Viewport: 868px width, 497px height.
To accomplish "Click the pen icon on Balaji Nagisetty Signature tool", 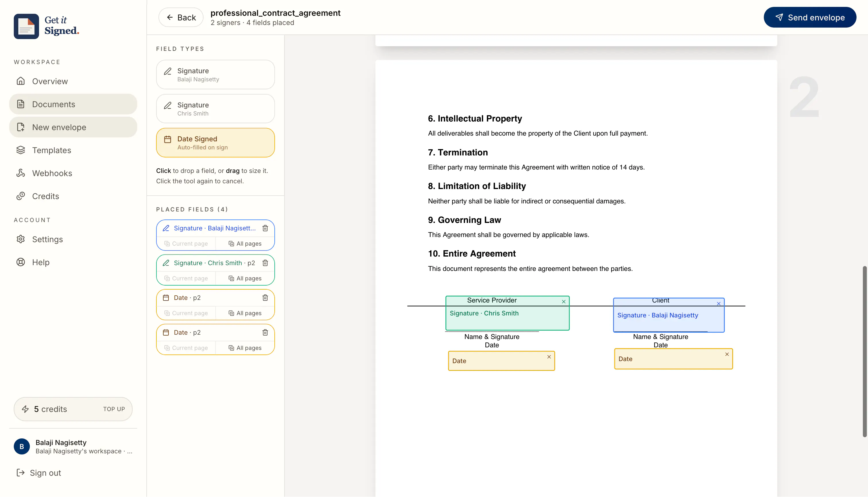I will (167, 71).
